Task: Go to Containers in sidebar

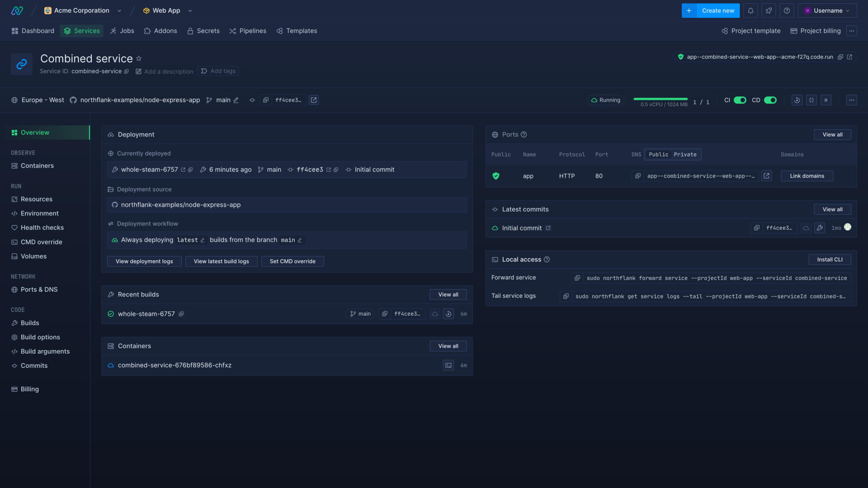Action: [x=37, y=166]
